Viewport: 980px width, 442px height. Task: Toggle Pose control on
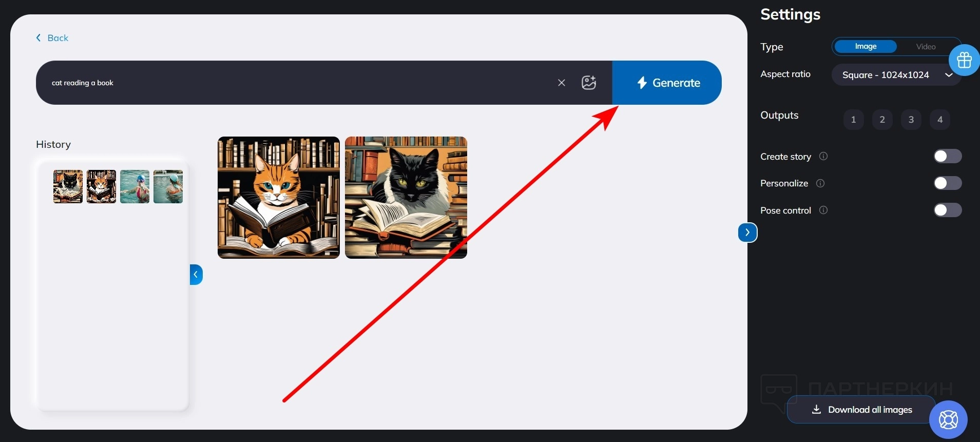point(948,210)
